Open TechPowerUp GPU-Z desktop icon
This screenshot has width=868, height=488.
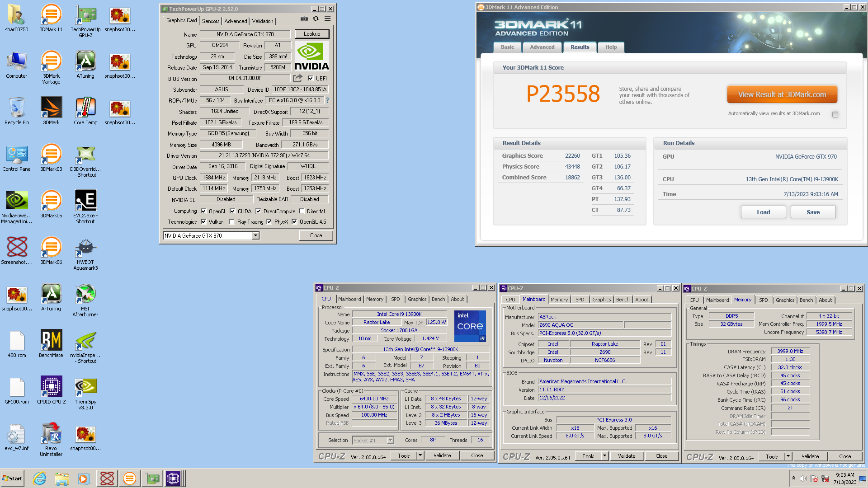pos(85,21)
